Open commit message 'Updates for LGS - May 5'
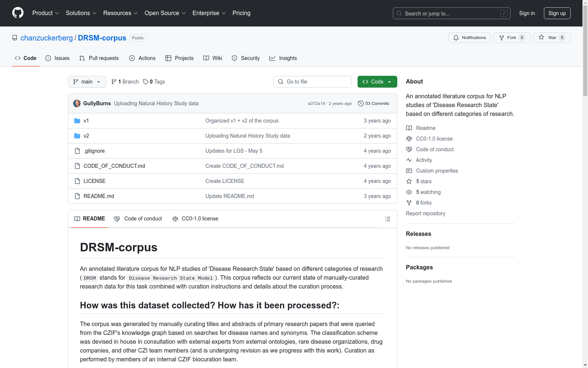 coord(234,151)
